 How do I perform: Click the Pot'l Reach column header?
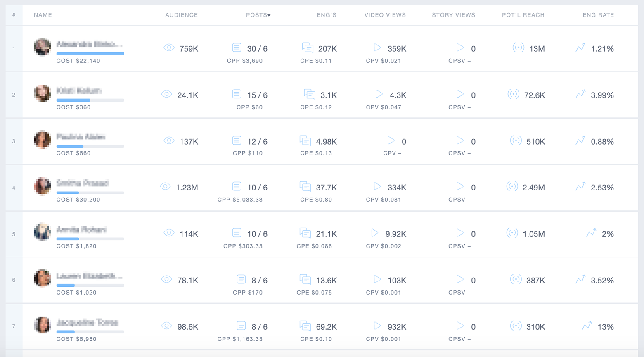tap(523, 15)
